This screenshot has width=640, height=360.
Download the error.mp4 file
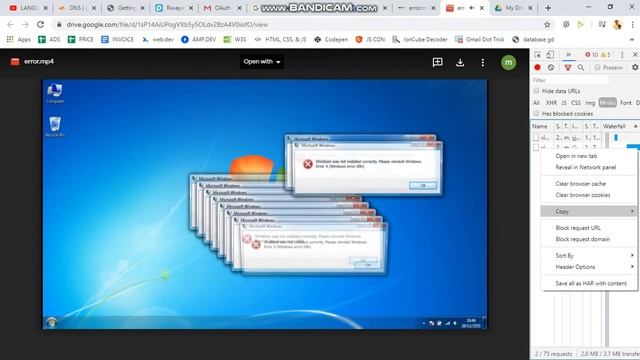pyautogui.click(x=460, y=62)
